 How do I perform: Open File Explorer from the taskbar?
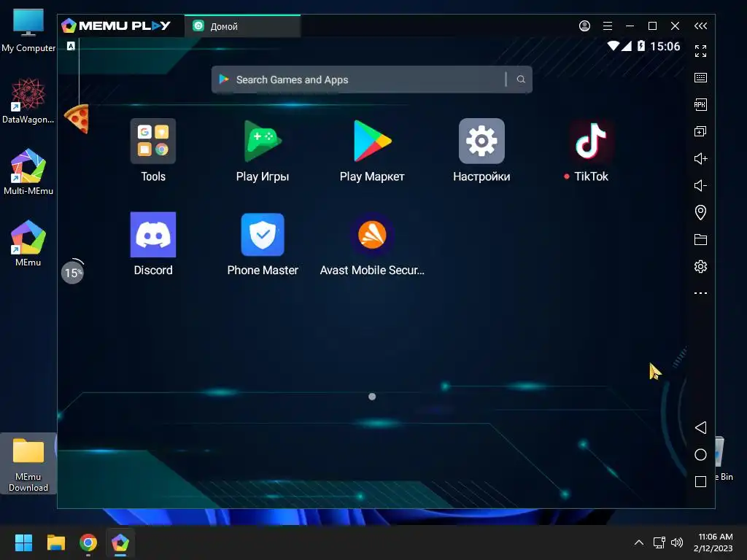click(55, 542)
